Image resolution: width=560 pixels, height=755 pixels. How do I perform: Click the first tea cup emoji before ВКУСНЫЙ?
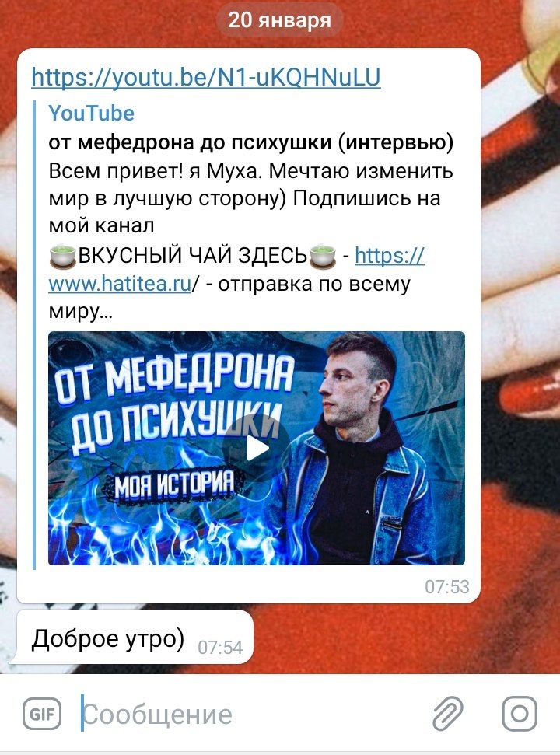tap(63, 255)
